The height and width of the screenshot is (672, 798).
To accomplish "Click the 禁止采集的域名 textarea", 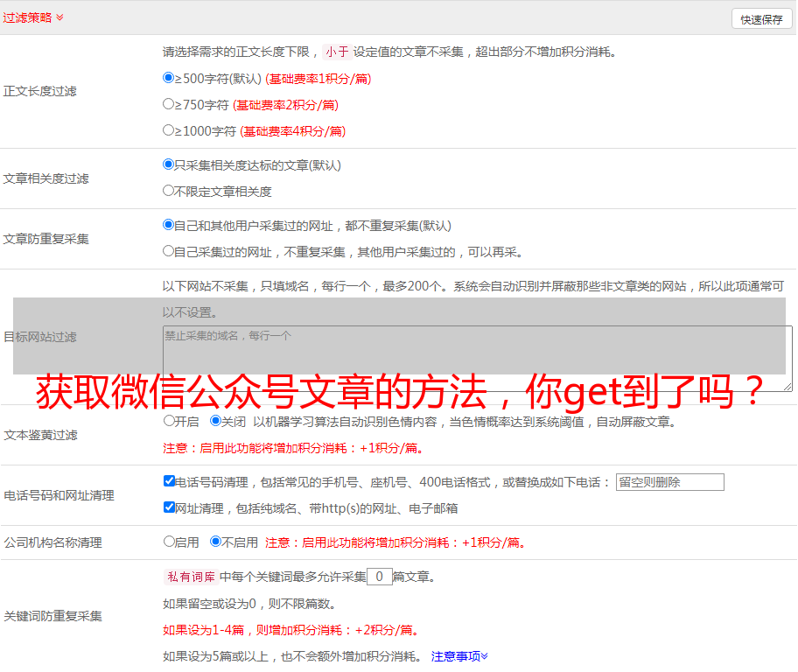I will 477,358.
